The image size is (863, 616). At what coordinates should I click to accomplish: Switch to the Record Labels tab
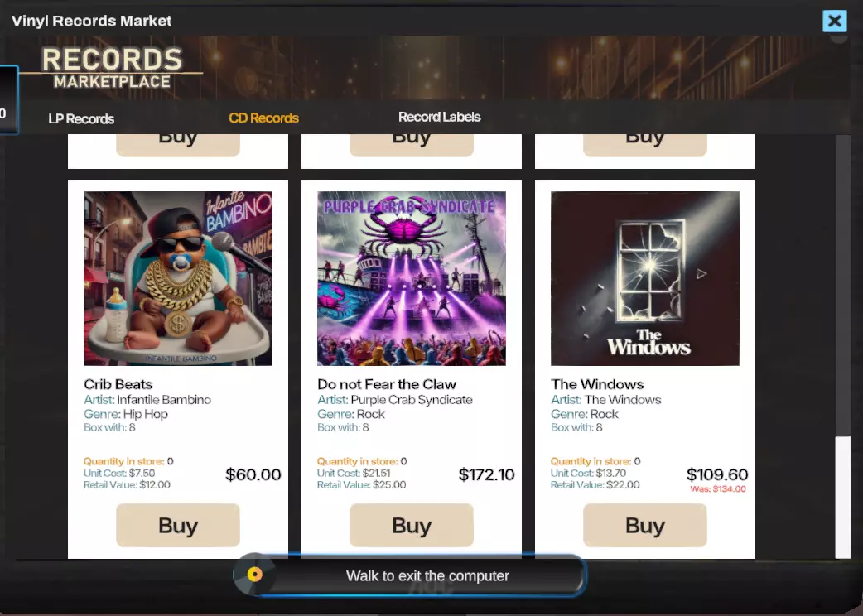coord(439,117)
